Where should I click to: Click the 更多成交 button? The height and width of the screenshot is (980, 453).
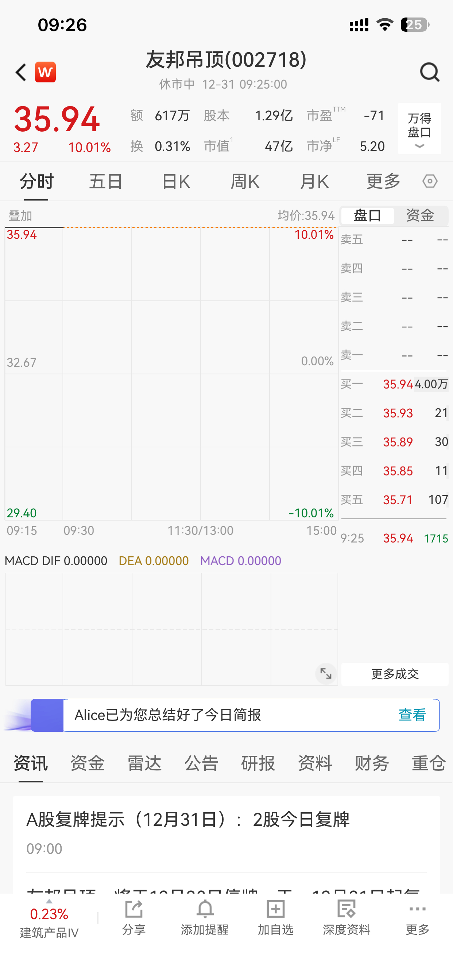[394, 674]
